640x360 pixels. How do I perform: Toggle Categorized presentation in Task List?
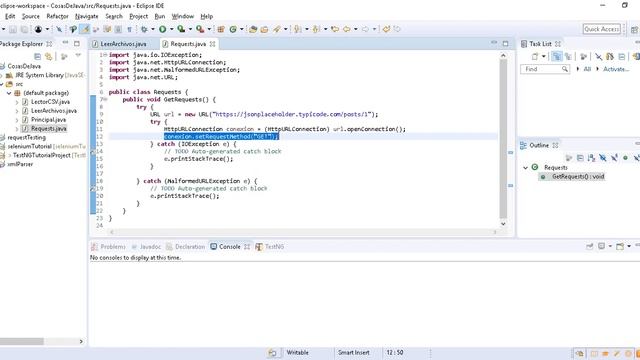tap(556, 56)
